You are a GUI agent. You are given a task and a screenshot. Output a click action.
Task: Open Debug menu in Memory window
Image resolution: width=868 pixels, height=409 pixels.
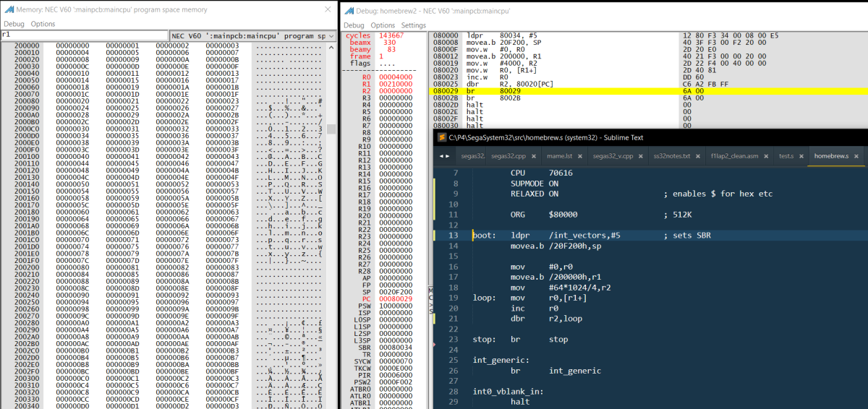(14, 24)
